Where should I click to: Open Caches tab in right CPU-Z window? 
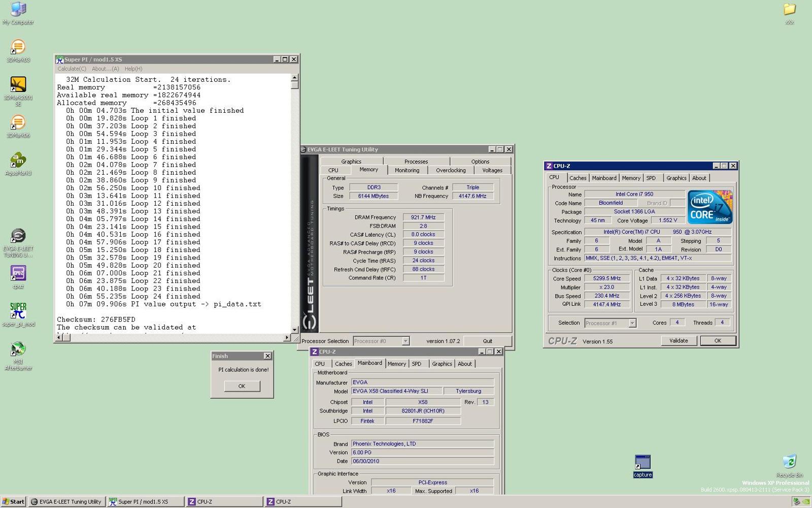[578, 178]
